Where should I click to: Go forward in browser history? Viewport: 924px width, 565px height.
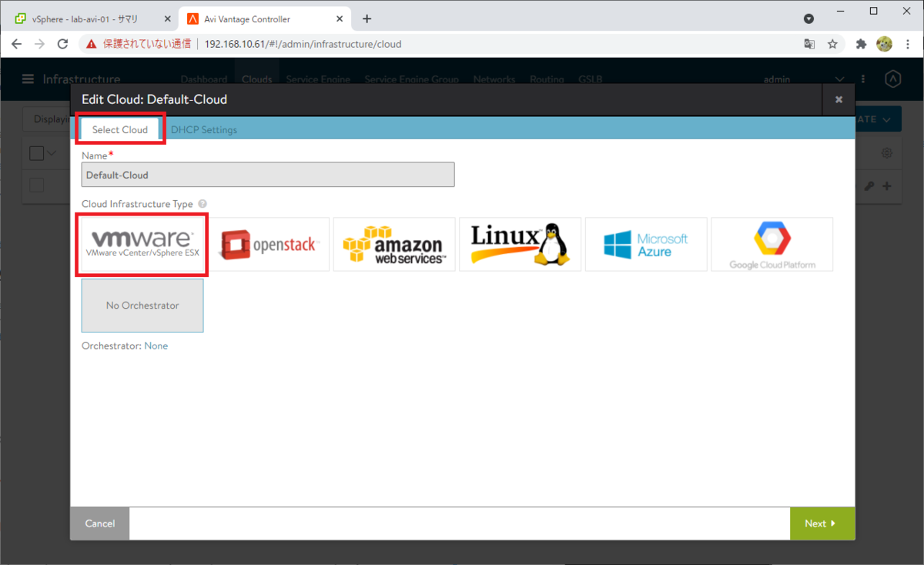click(40, 44)
